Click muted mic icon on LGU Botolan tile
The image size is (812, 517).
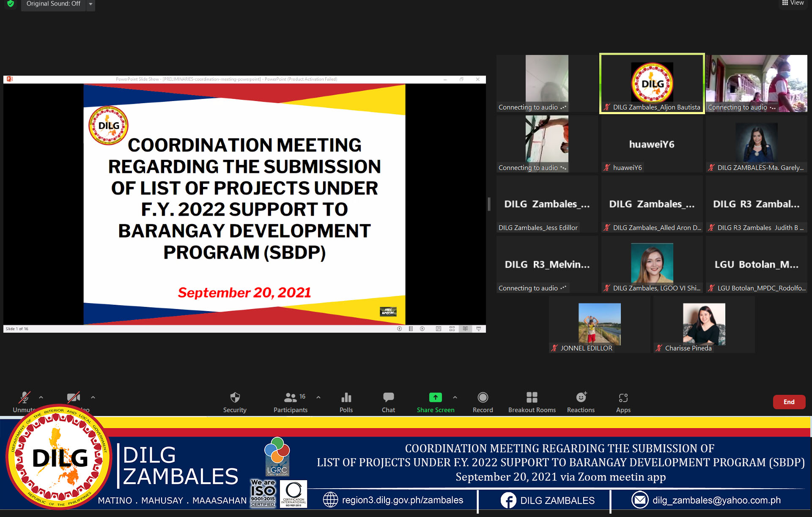[711, 288]
